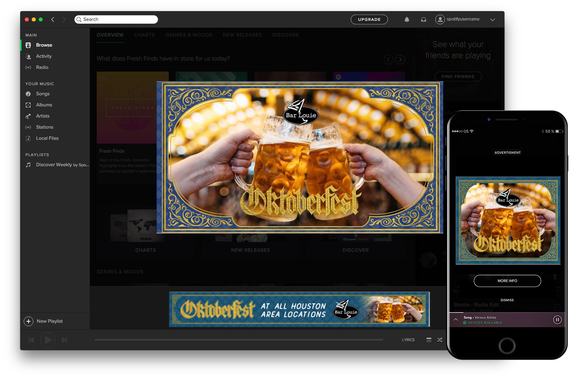Pause playback on the phone
This screenshot has height=378, width=588.
click(557, 320)
